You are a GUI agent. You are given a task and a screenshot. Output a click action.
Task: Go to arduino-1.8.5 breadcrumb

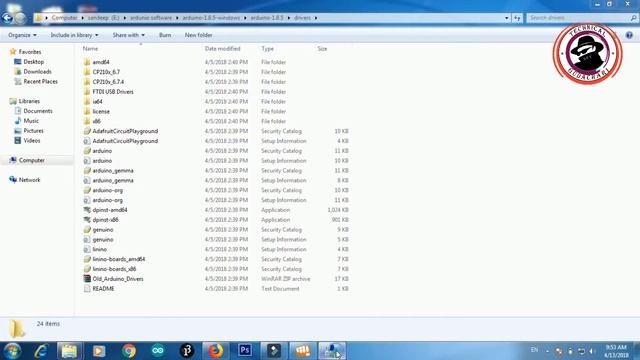click(x=267, y=18)
